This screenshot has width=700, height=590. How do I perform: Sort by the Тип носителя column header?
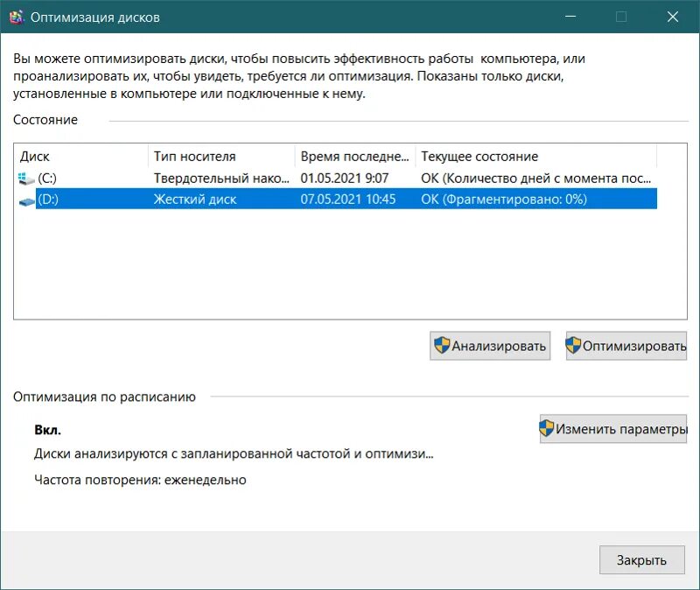(221, 157)
